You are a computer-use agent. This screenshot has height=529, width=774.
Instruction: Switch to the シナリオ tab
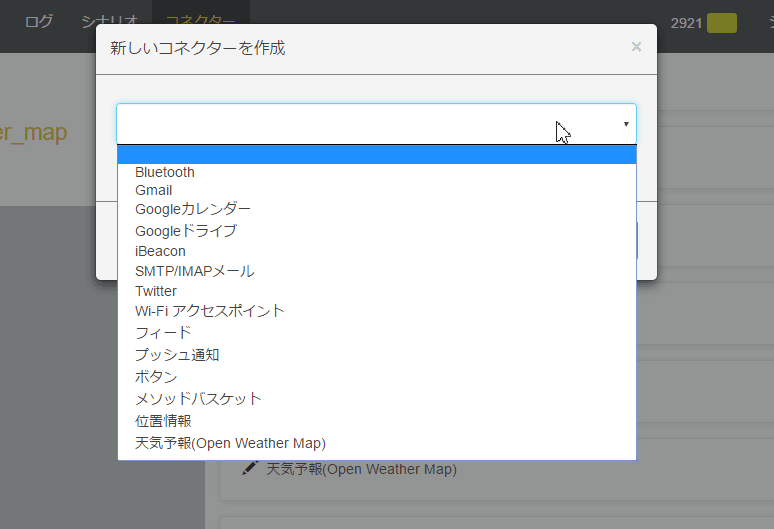click(109, 21)
